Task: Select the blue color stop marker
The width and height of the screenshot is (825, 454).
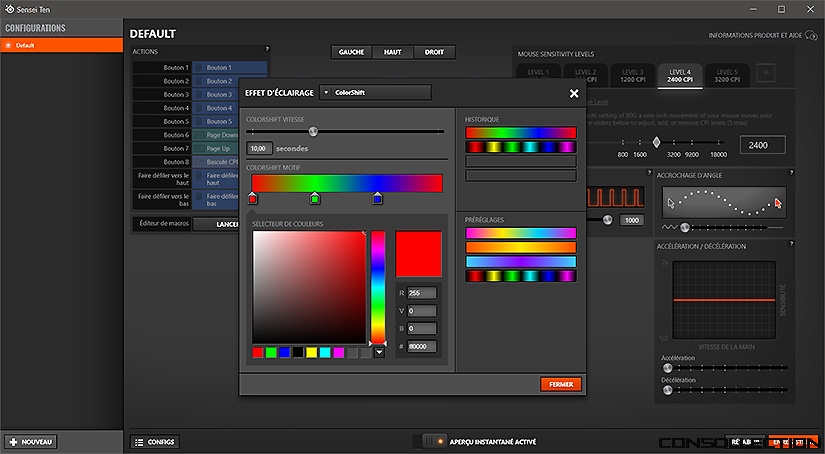Action: coord(377,198)
